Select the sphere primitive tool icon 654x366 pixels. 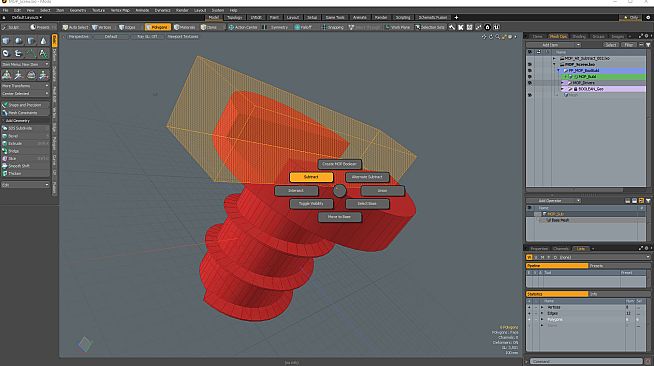tap(18, 41)
